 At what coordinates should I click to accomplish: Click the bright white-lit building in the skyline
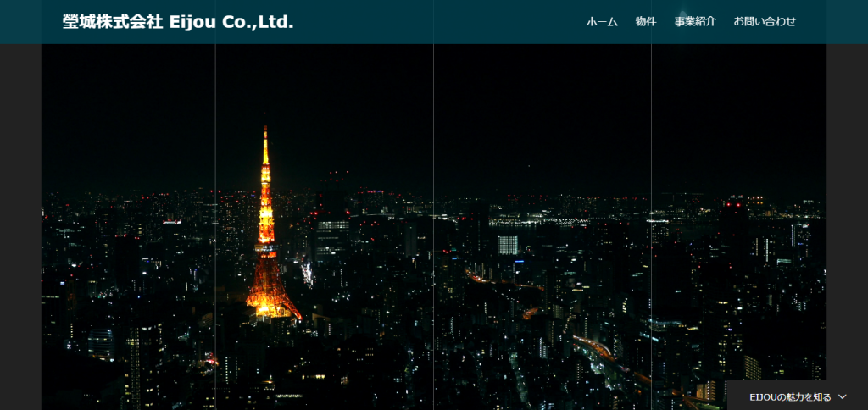(508, 245)
